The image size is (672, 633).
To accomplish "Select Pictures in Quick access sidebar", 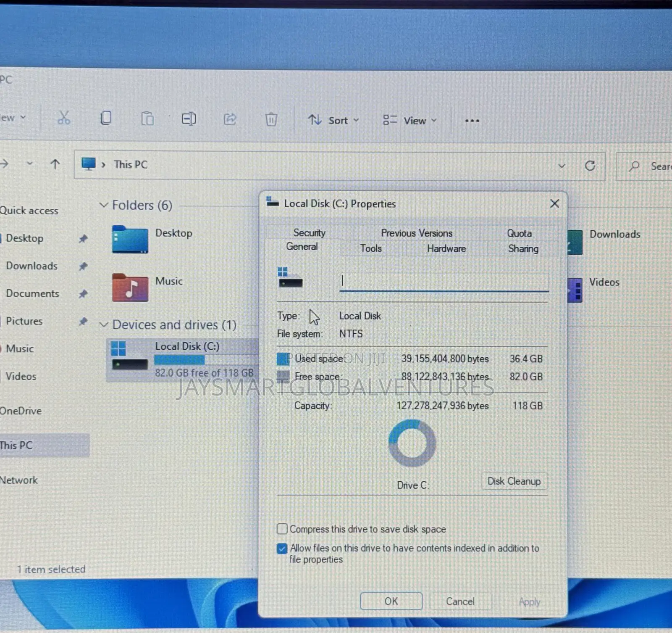I will [24, 321].
